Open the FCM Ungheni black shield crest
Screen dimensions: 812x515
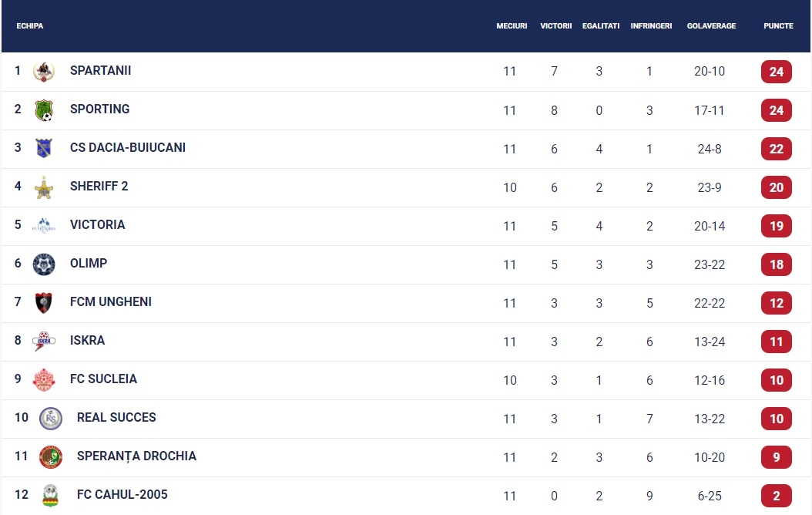point(43,303)
